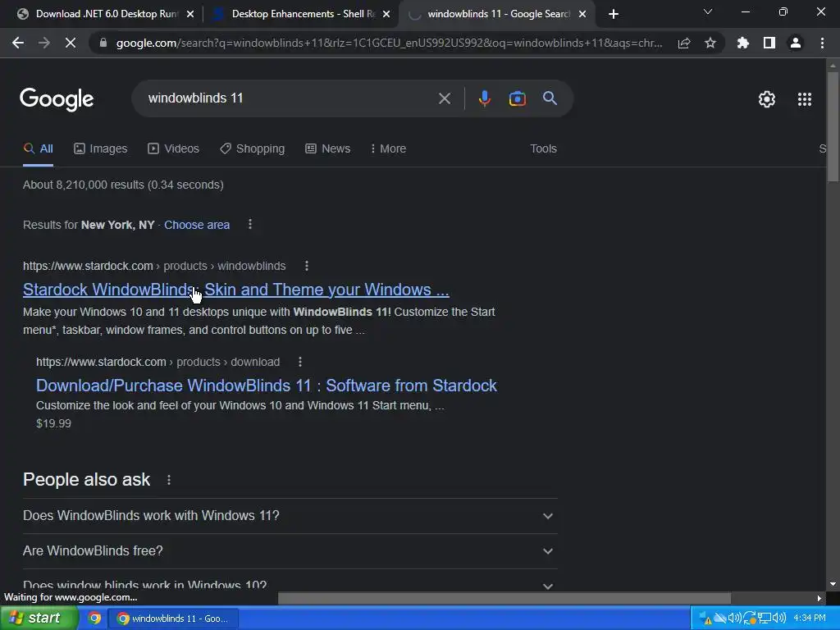
Task: Click the horizontal scrollbar thumb
Action: [504, 598]
